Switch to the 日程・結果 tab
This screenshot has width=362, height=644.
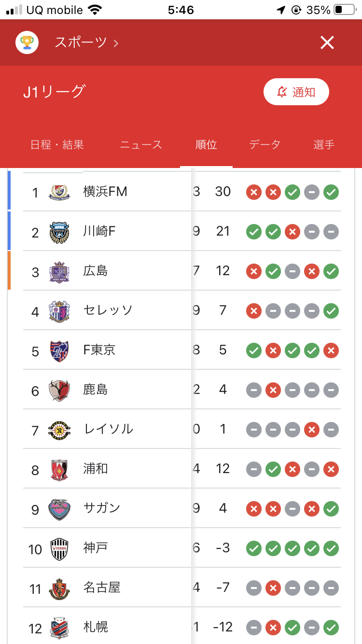tap(57, 144)
